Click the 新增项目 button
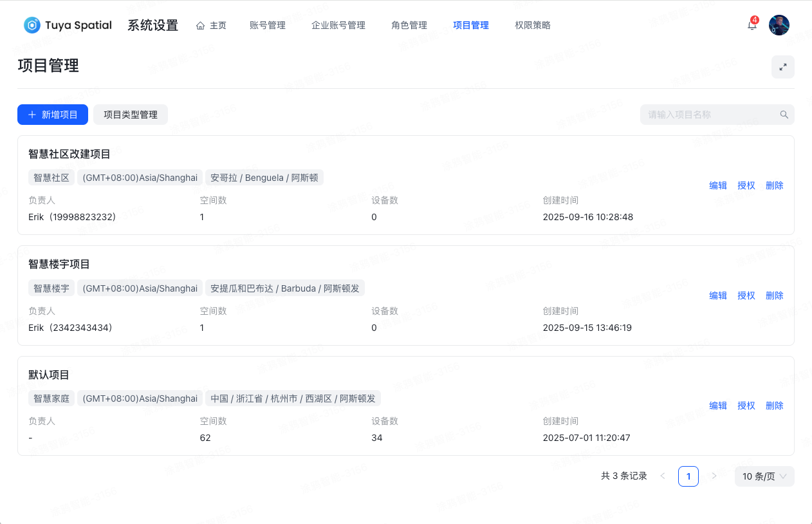The image size is (812, 524). (53, 115)
